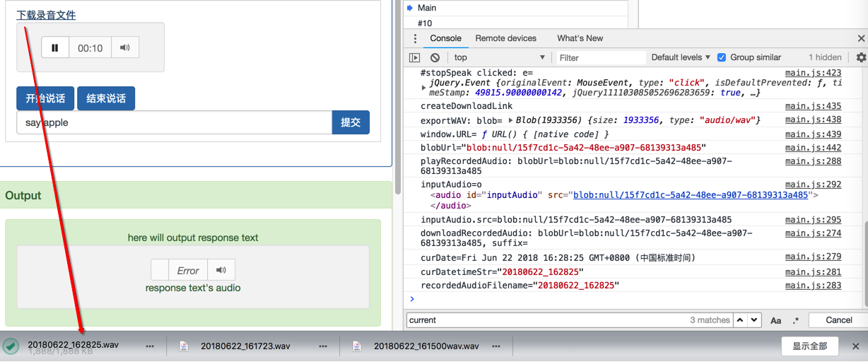Open main.js:292 source link
Viewport: 868px width, 362px height.
coord(813,185)
